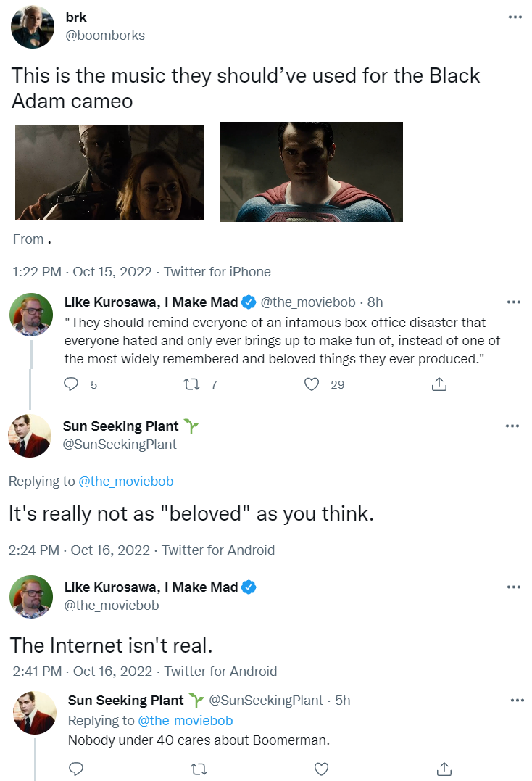Open more options on brk's tweet

point(515,17)
